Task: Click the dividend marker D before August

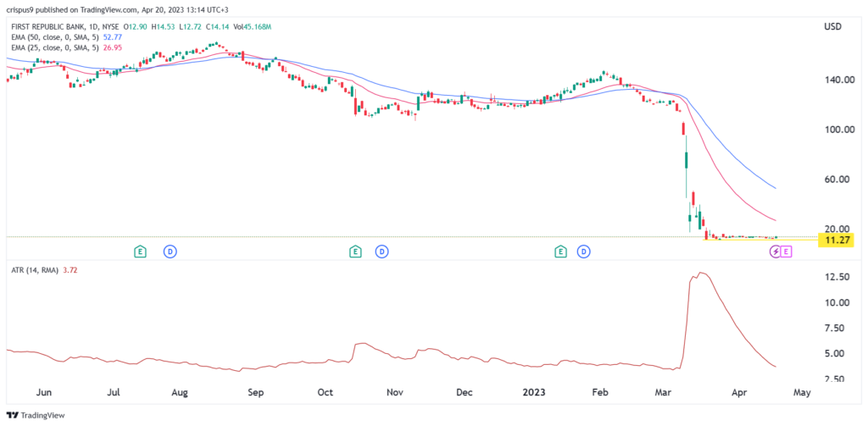Action: point(170,252)
